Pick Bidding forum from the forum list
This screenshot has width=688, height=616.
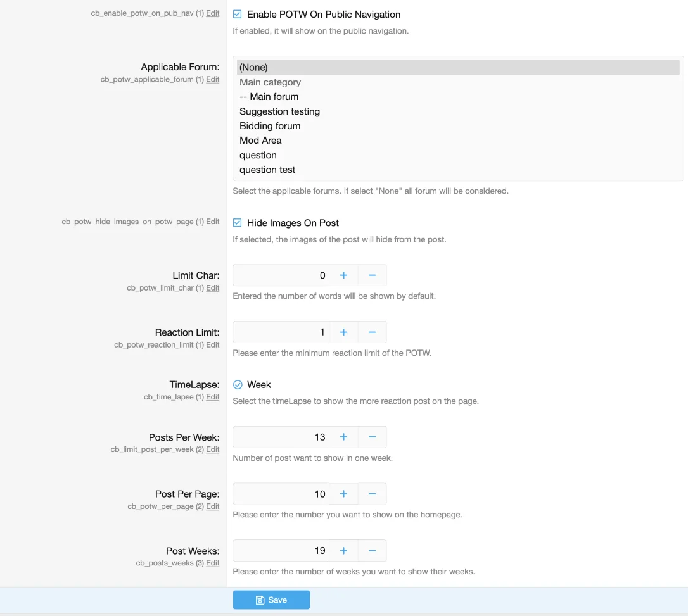[270, 126]
